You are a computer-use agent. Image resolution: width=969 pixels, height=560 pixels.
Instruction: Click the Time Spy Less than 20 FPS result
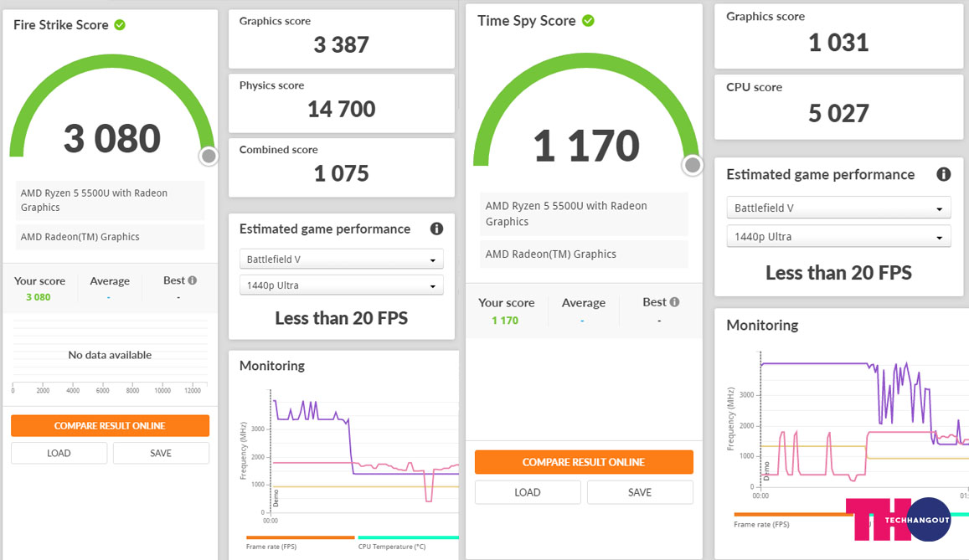[838, 273]
